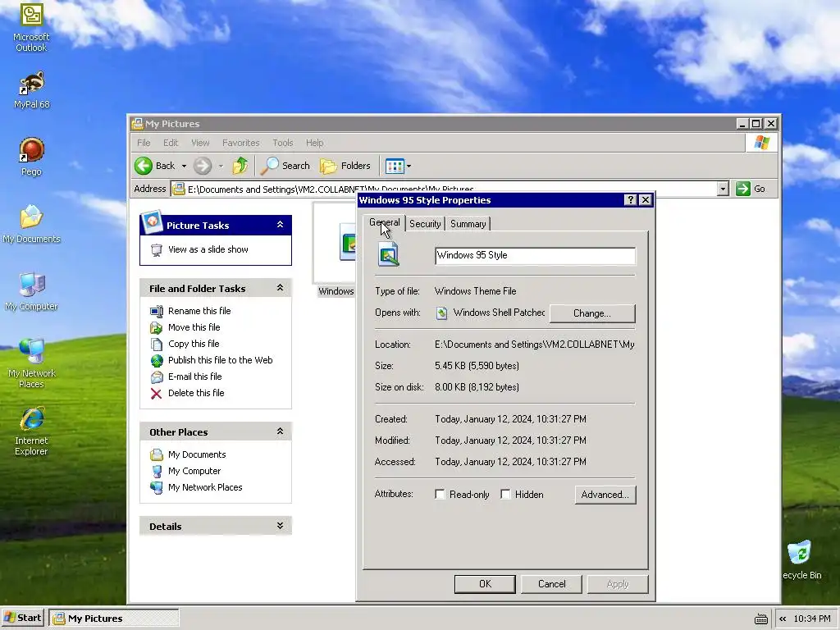The width and height of the screenshot is (840, 630).
Task: Collapse the Picture Tasks panel
Action: pos(280,225)
